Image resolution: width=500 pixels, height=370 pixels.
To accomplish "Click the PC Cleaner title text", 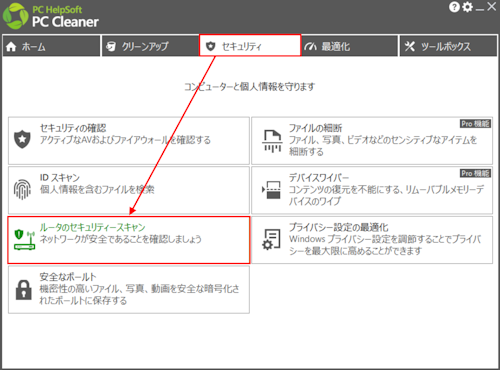I will [x=65, y=22].
